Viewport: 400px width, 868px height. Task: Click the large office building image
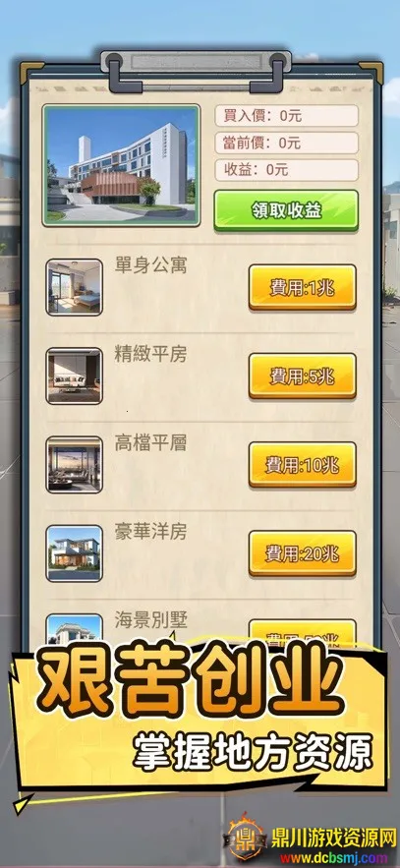pos(121,165)
